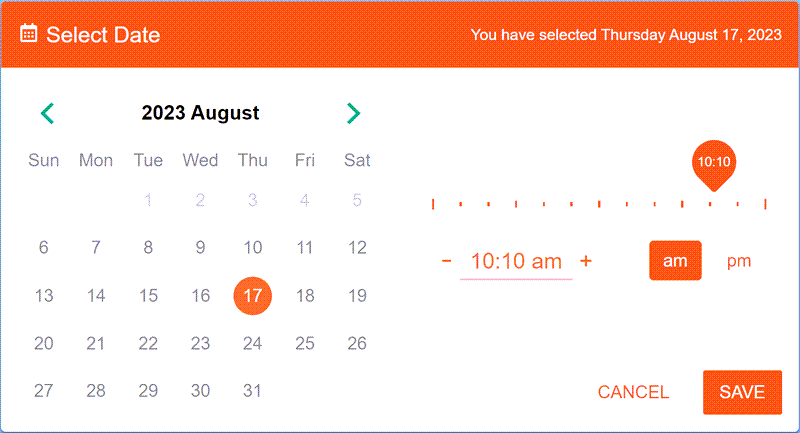Open the 2023 August month header
This screenshot has width=800, height=433.
pos(200,113)
